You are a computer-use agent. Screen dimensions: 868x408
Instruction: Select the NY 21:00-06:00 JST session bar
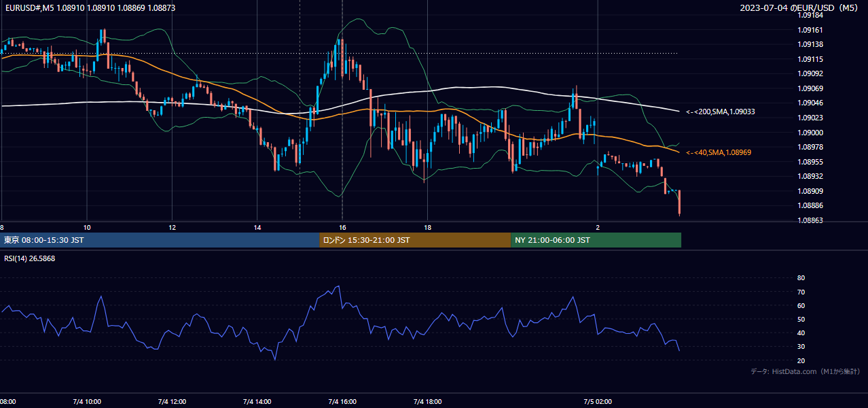coord(596,240)
